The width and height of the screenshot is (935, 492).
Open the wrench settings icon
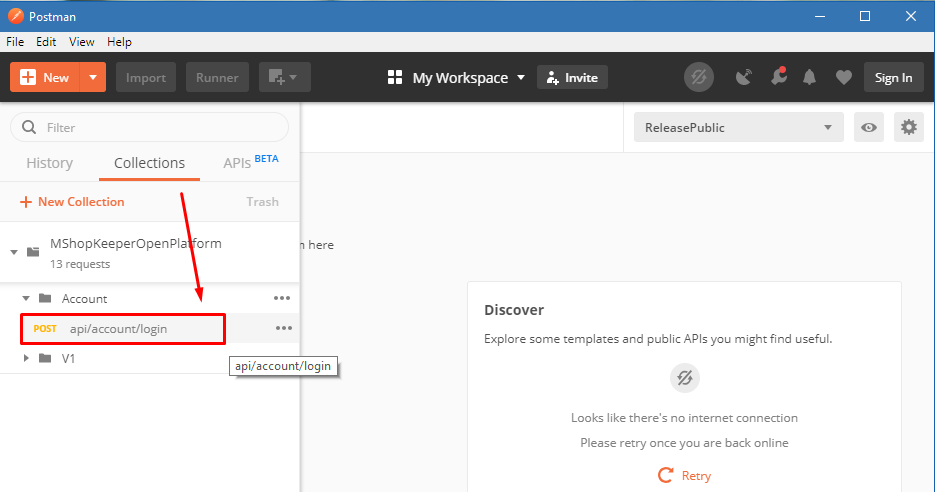pos(778,77)
